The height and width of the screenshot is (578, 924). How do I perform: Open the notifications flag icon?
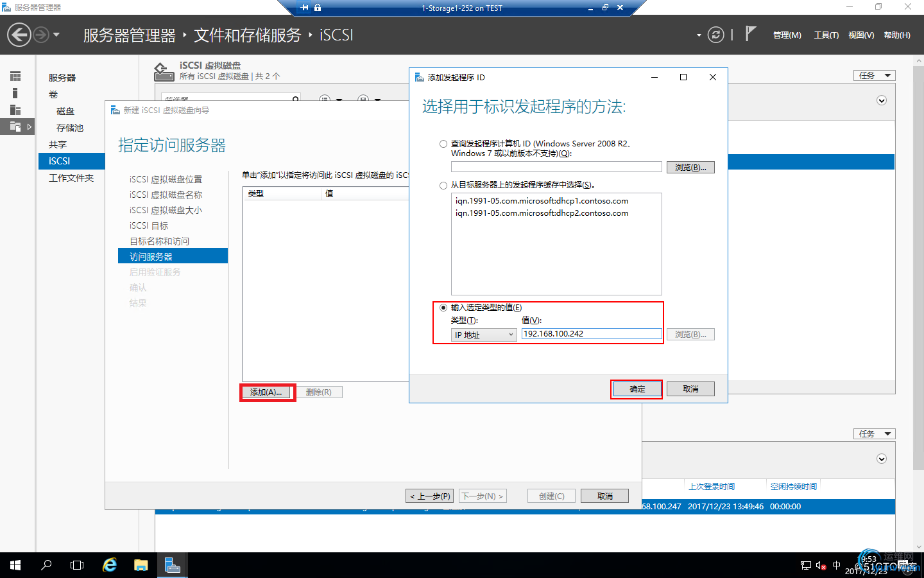(750, 33)
